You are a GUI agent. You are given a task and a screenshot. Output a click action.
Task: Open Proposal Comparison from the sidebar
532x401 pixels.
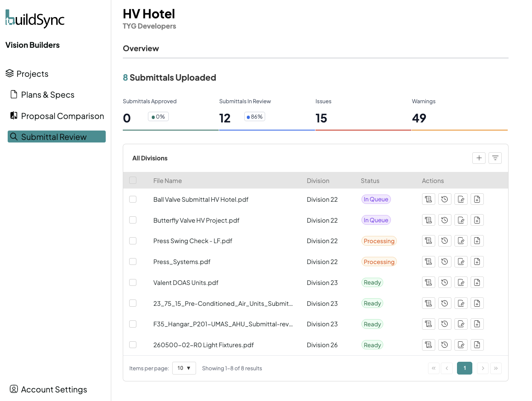pos(62,116)
